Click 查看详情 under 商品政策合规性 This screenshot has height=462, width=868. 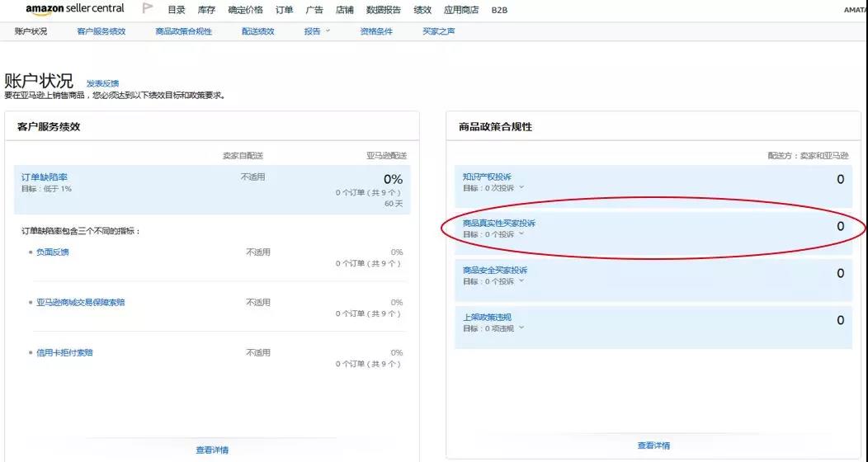(x=653, y=445)
